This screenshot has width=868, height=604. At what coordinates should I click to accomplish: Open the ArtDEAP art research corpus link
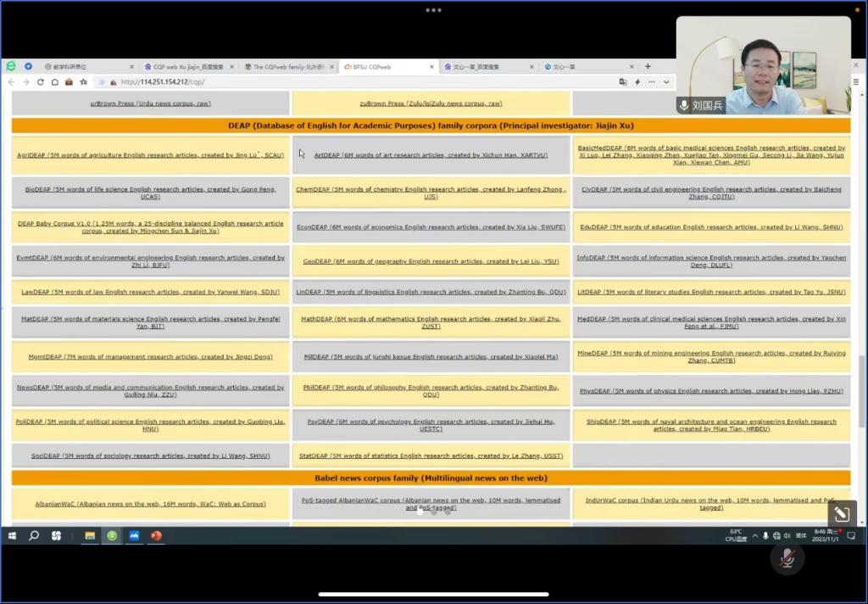(431, 155)
